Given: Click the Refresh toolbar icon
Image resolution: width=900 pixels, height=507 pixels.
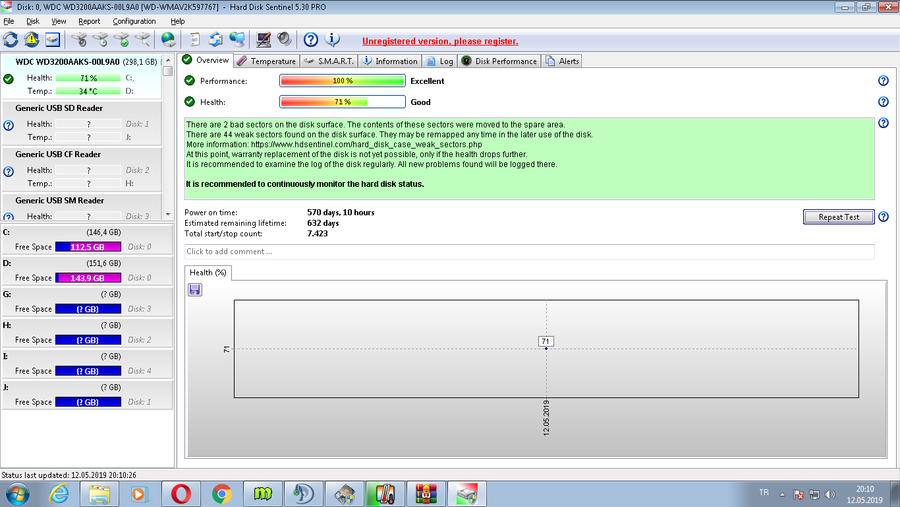Looking at the screenshot, I should click(x=10, y=40).
